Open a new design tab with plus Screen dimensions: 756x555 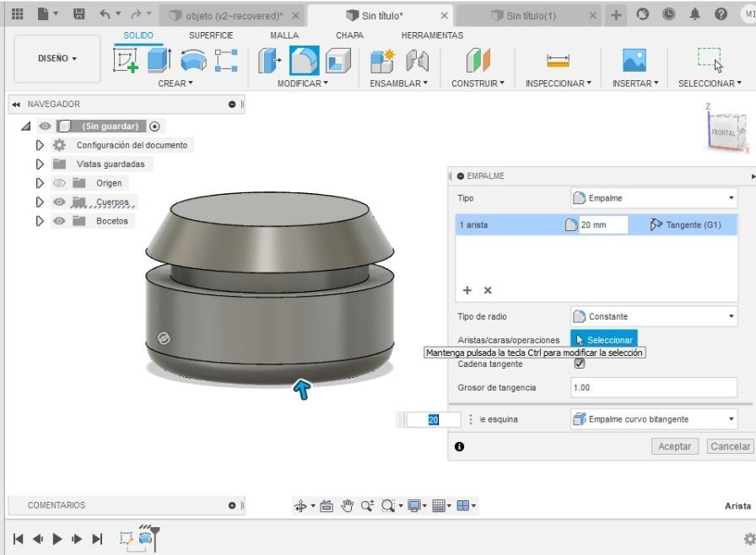click(x=616, y=15)
